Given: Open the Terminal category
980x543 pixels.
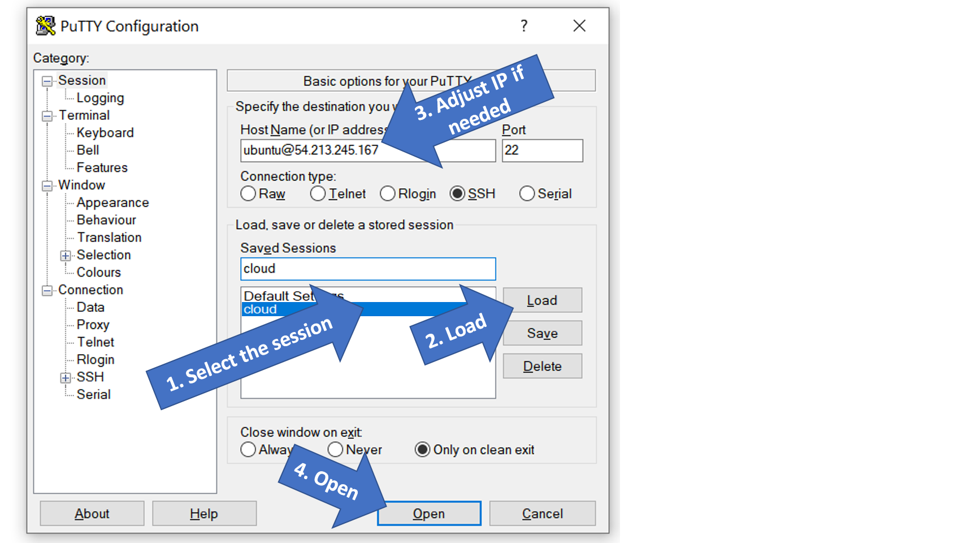Looking at the screenshot, I should tap(84, 115).
